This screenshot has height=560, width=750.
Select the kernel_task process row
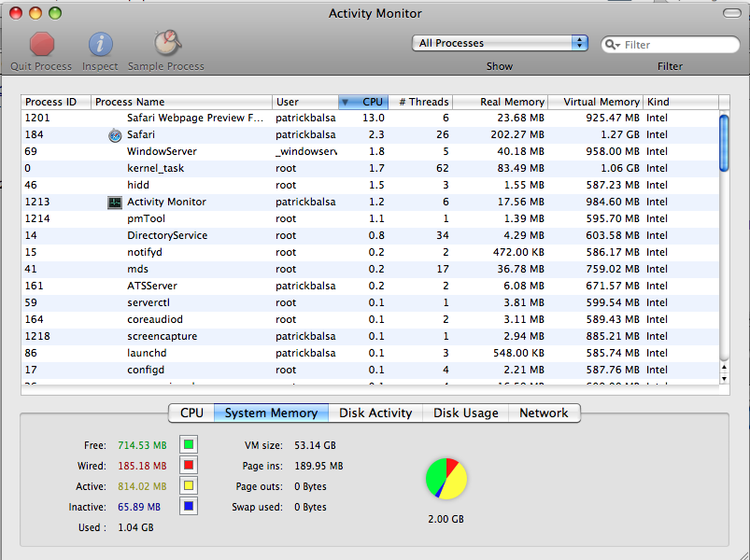370,168
